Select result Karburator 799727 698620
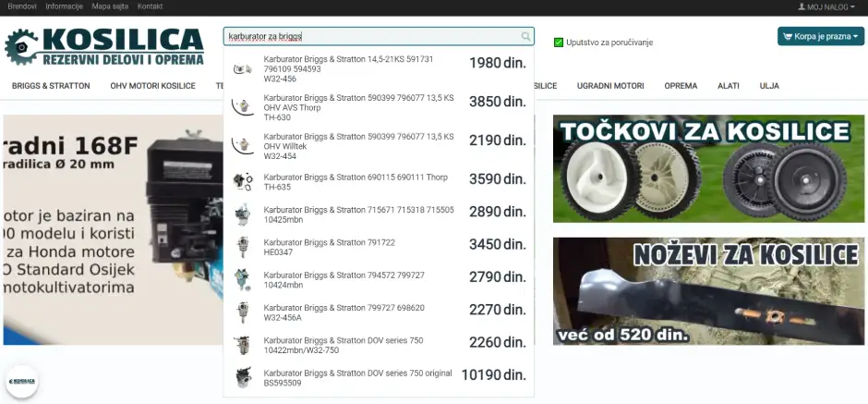This screenshot has width=868, height=404. (x=344, y=308)
